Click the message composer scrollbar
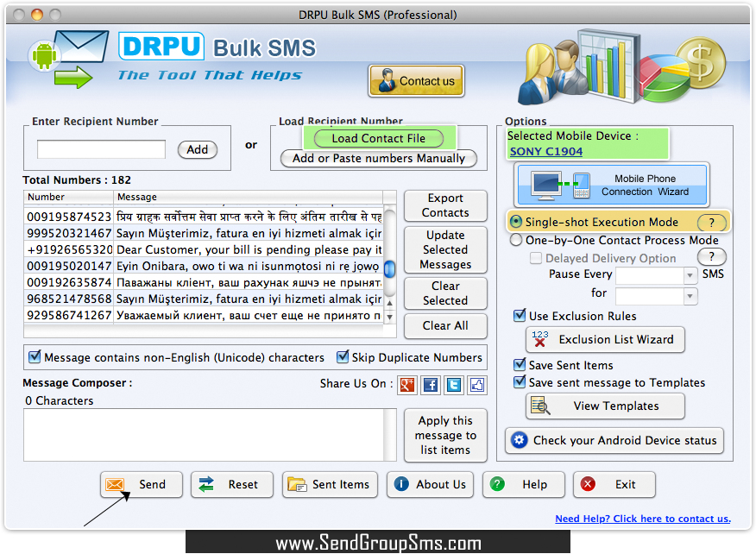Screen dimensions: 756x554 [390, 435]
